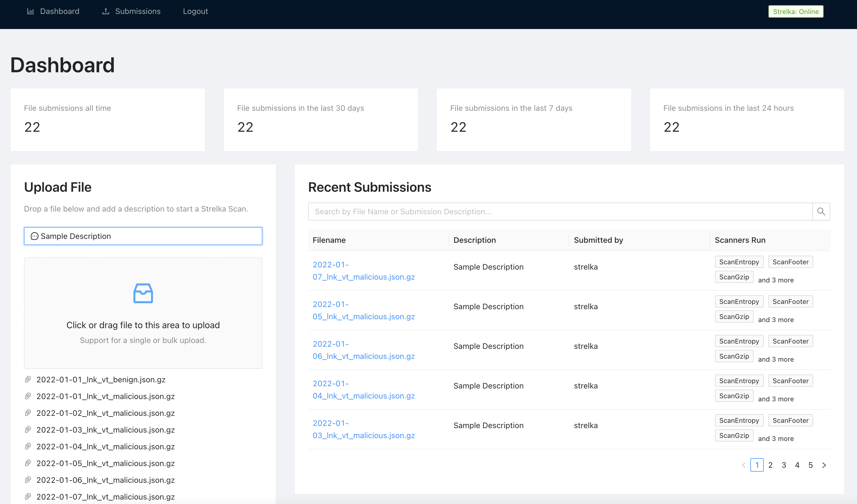Screen dimensions: 857x504
Task: Expand 'and 3 more' scanners for fifth submission
Action: point(775,439)
